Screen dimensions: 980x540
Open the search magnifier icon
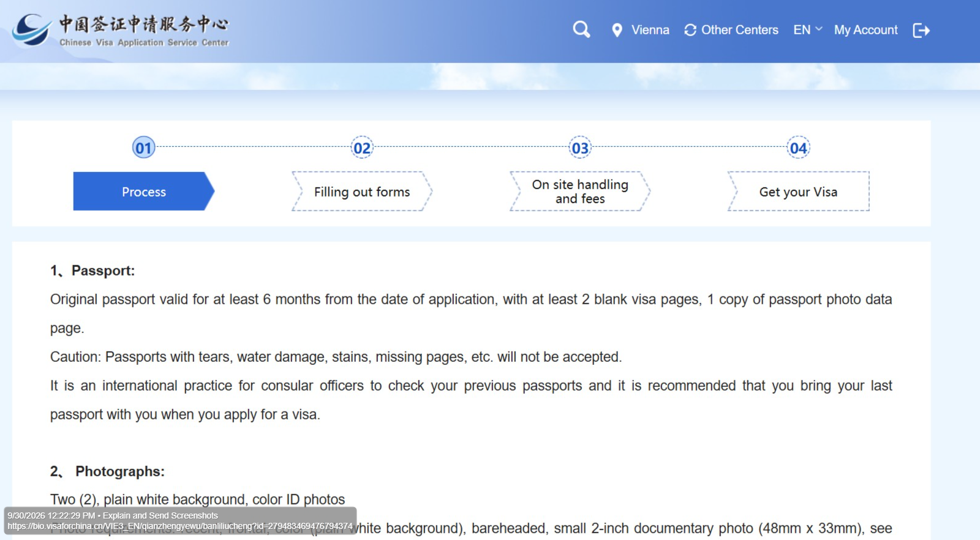[581, 29]
